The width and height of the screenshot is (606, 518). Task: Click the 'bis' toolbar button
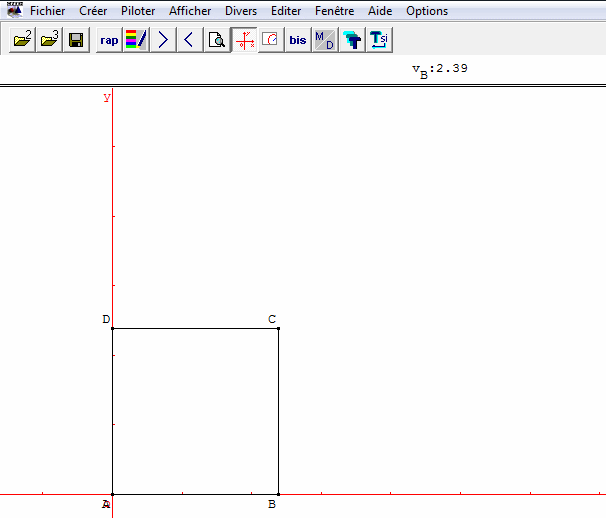pyautogui.click(x=297, y=40)
